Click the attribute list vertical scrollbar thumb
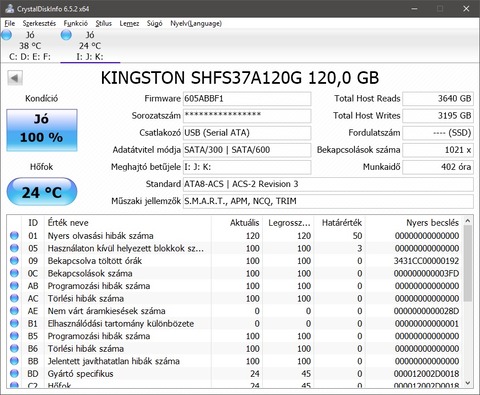 pos(468,263)
